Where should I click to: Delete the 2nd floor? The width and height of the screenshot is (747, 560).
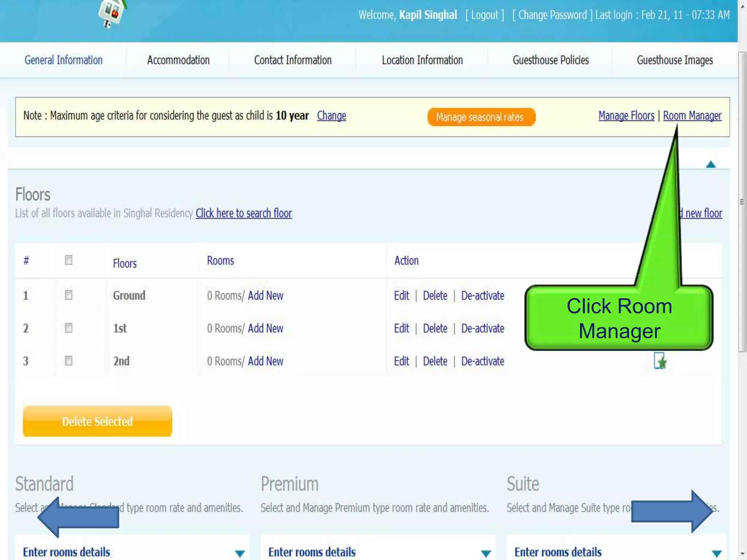point(435,361)
